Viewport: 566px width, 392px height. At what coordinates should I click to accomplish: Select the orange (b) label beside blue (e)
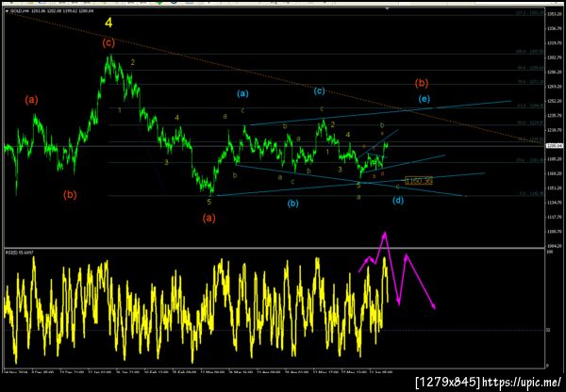422,83
